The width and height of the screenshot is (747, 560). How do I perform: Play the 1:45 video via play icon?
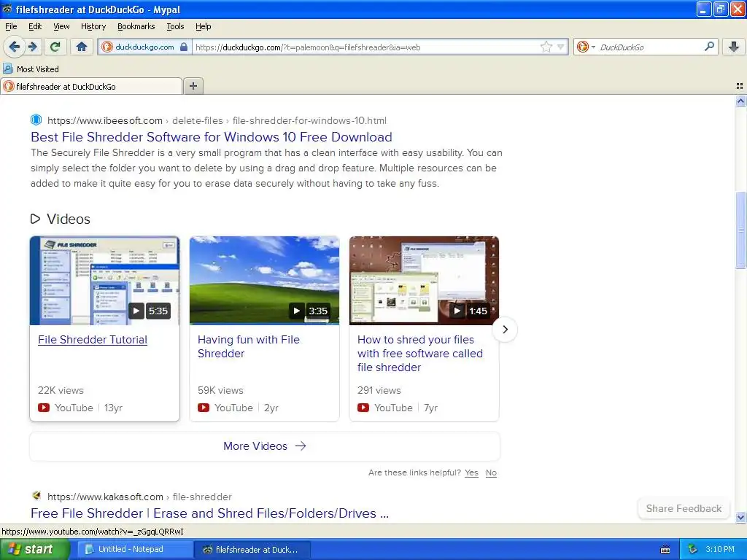[x=457, y=311]
